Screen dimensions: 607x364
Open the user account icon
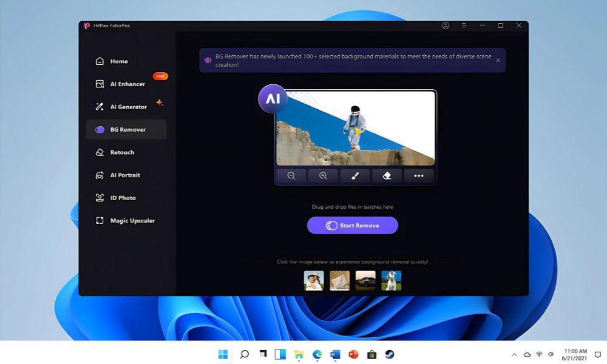click(446, 25)
